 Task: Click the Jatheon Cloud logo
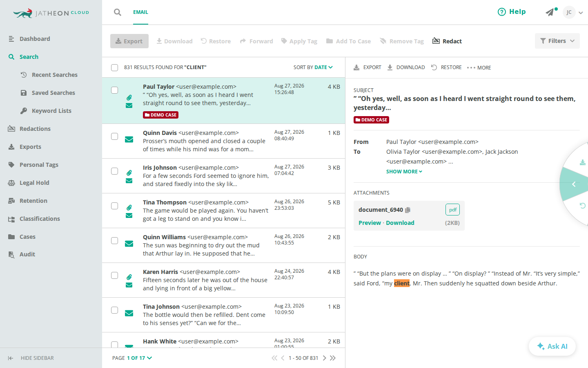(x=51, y=13)
